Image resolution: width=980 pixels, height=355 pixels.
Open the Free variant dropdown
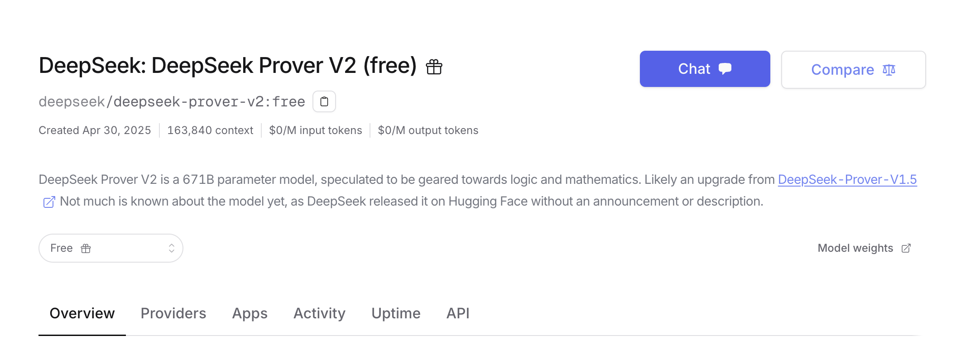[x=111, y=248]
